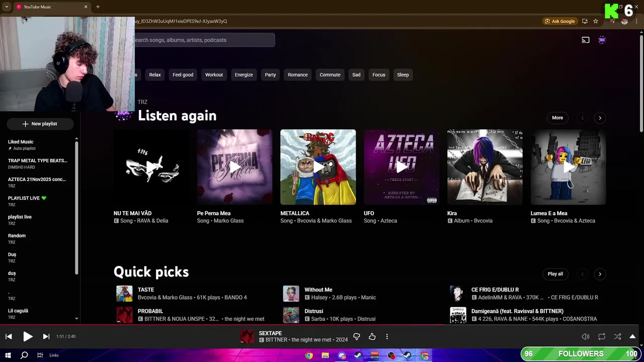This screenshot has width=644, height=362.
Task: Select the Focus mood chip
Action: (379, 75)
